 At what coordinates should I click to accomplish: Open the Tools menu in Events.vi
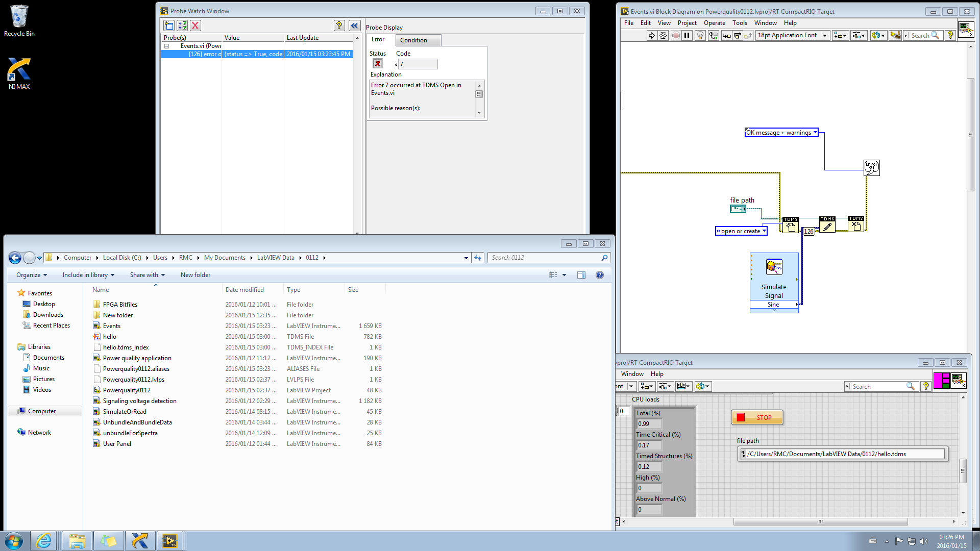[740, 23]
